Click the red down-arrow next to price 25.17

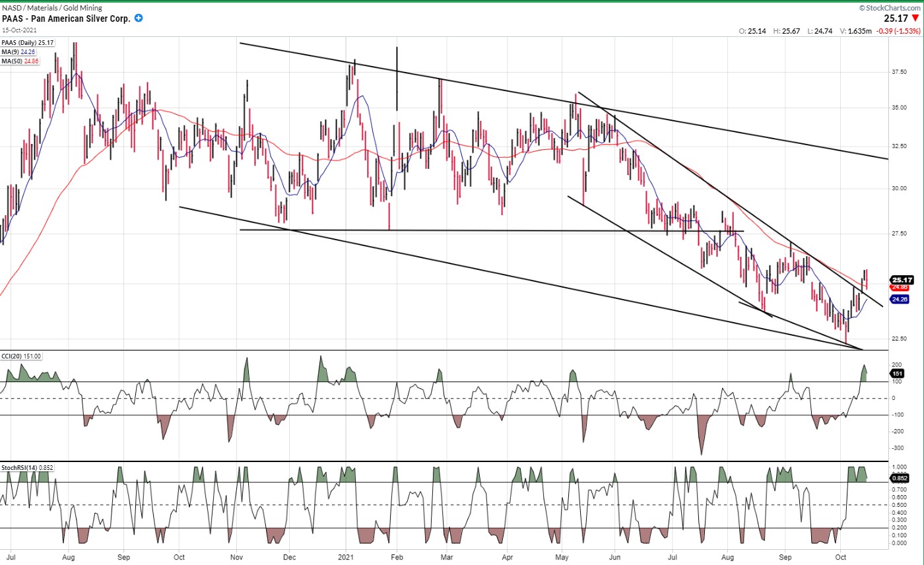click(915, 18)
